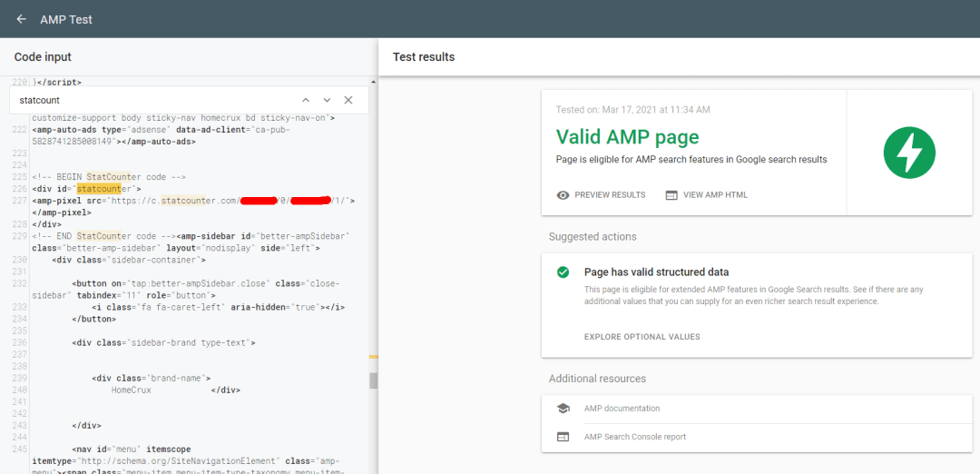Click the 'Valid AMP page' heading
Image resolution: width=980 pixels, height=474 pixels.
pyautogui.click(x=628, y=137)
